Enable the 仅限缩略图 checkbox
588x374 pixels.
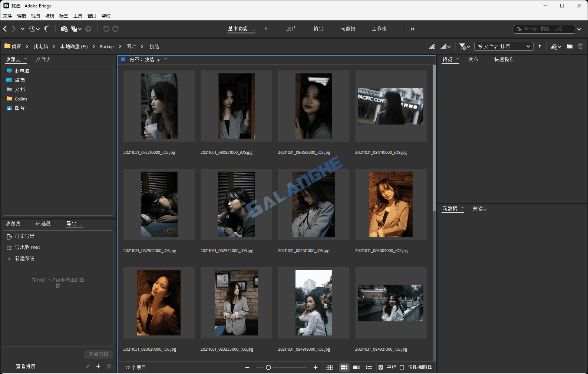[x=402, y=367]
